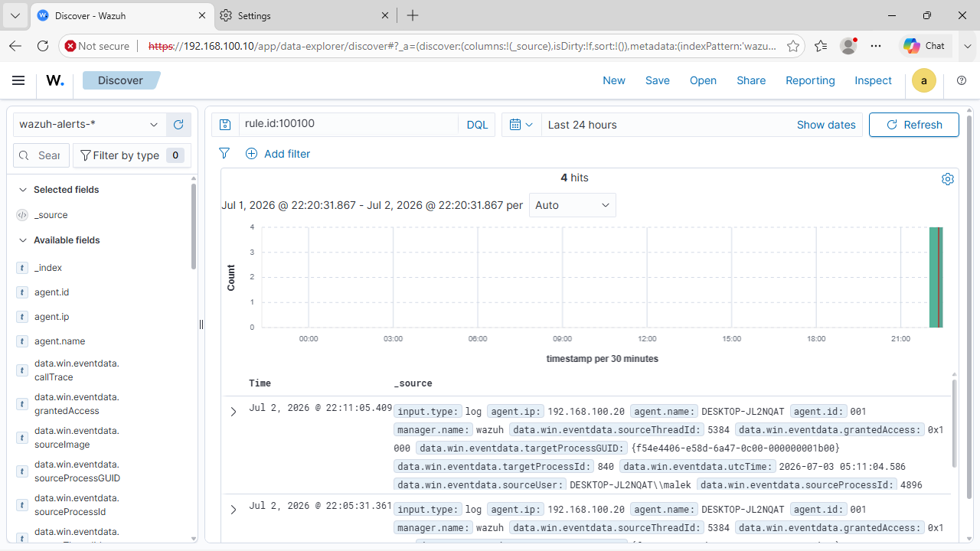This screenshot has width=980, height=551.
Task: Click Save in the top menu
Action: click(x=658, y=80)
